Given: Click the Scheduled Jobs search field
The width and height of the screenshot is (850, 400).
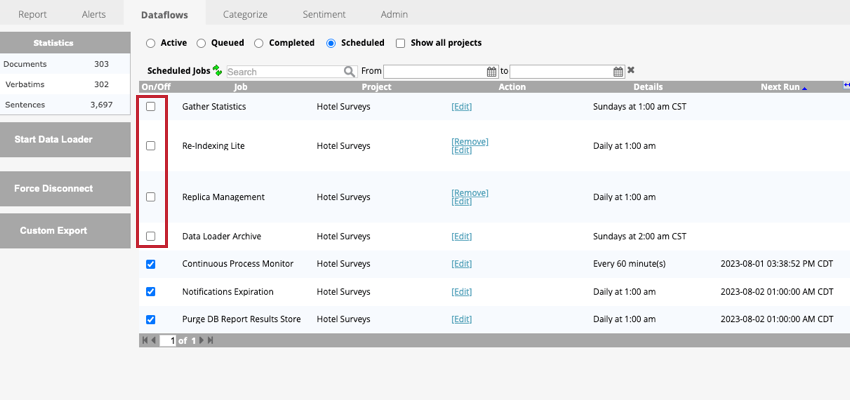Looking at the screenshot, I should pyautogui.click(x=284, y=72).
